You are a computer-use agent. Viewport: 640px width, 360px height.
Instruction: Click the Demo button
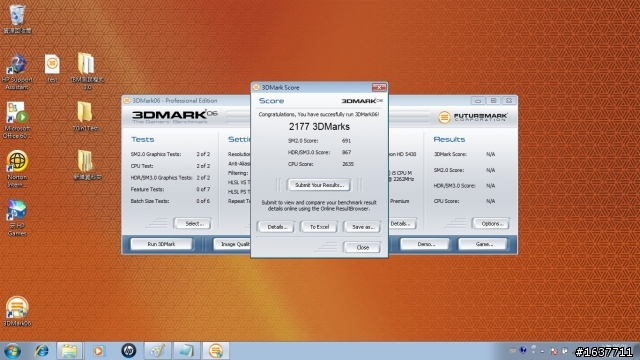(425, 244)
